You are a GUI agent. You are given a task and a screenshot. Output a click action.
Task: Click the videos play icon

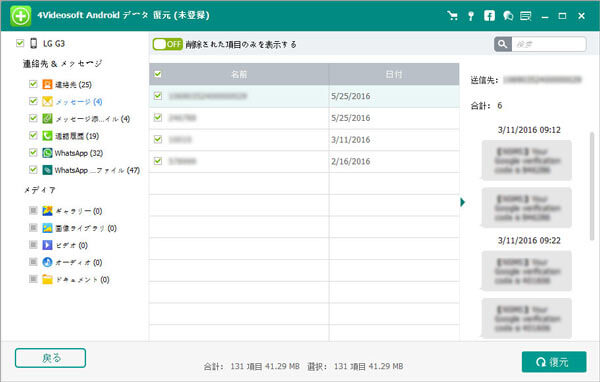[47, 245]
